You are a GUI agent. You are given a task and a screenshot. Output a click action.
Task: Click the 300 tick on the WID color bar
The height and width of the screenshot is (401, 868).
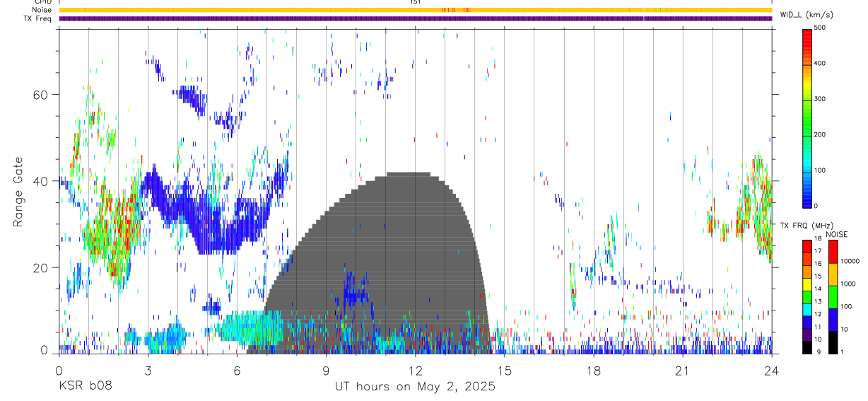tap(821, 99)
